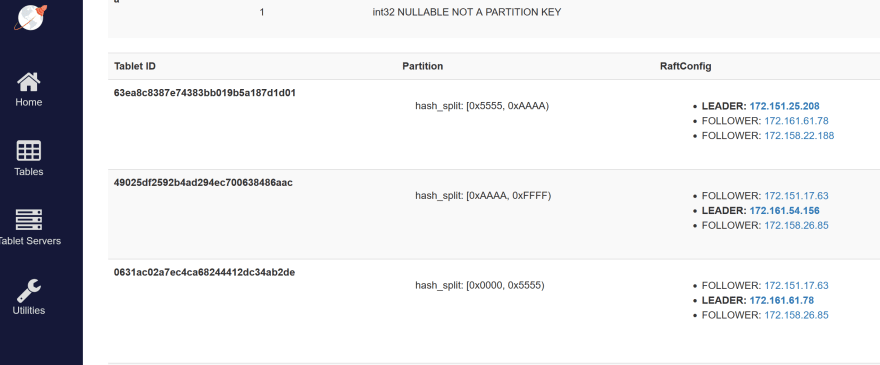Viewport: 880px width, 365px height.
Task: Select the Home sidebar label
Action: coord(29,102)
